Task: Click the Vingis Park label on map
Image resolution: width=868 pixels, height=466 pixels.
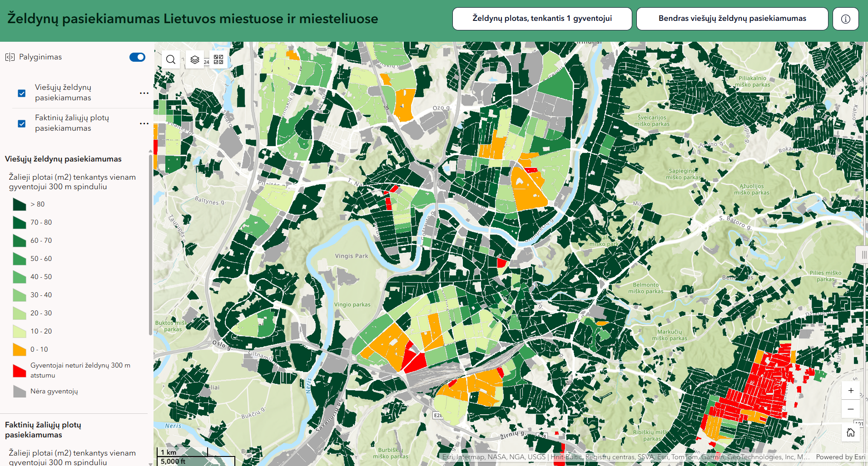Action: pos(352,256)
